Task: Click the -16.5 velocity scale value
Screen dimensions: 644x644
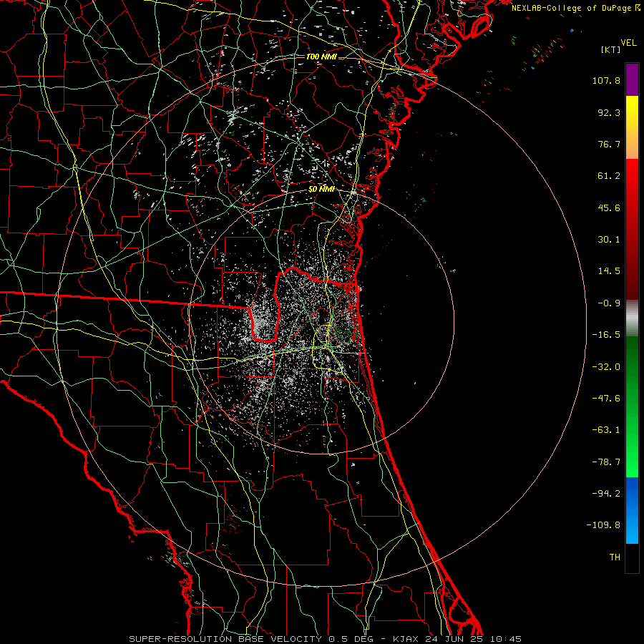Action: (x=606, y=335)
